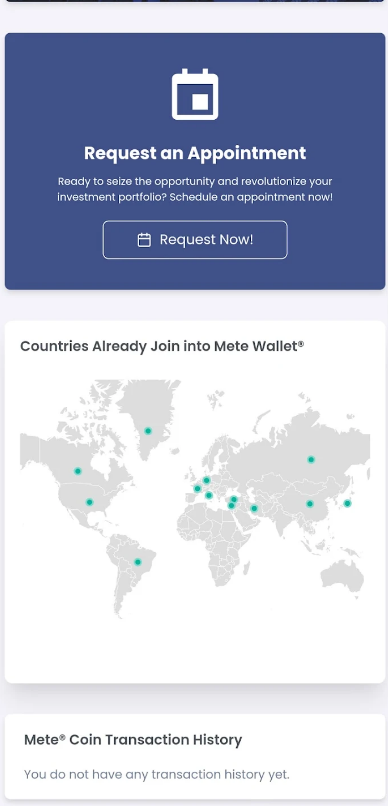This screenshot has height=806, width=388.
Task: Select the Japan map marker dot
Action: pos(347,503)
